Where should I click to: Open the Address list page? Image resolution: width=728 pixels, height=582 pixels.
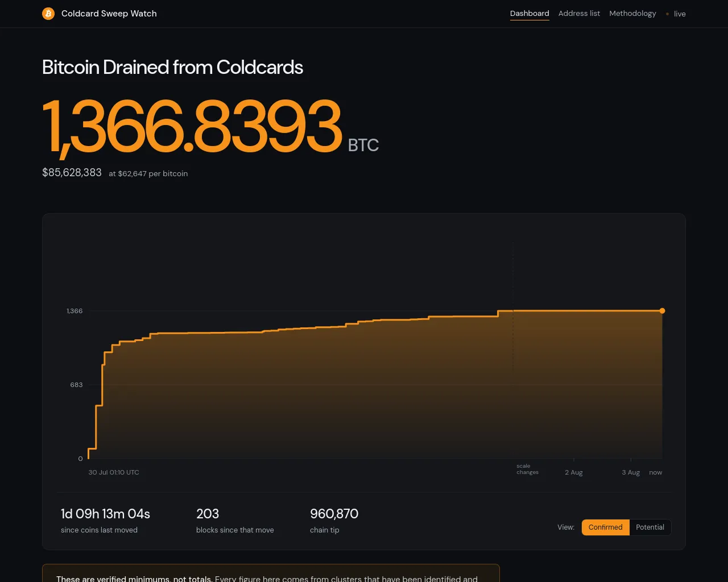(x=579, y=14)
